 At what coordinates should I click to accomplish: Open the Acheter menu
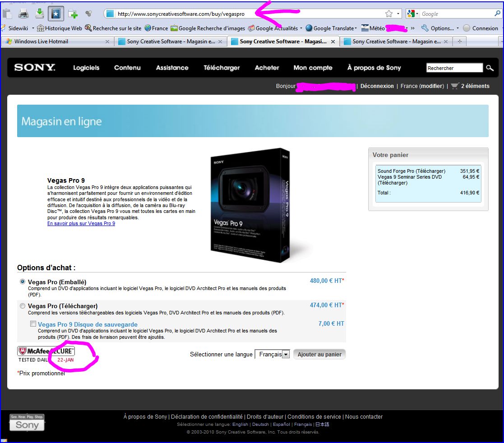point(267,68)
